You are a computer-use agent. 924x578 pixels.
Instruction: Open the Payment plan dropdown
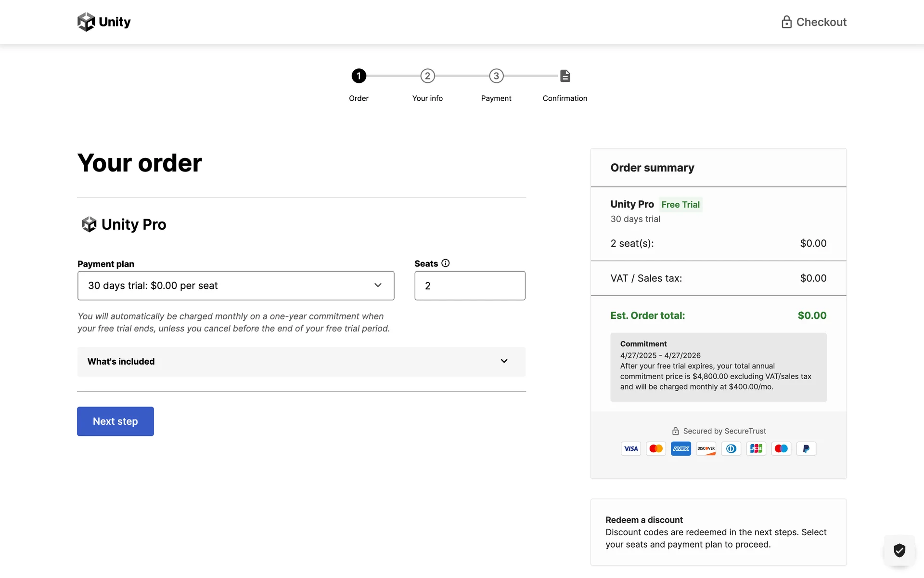[236, 286]
